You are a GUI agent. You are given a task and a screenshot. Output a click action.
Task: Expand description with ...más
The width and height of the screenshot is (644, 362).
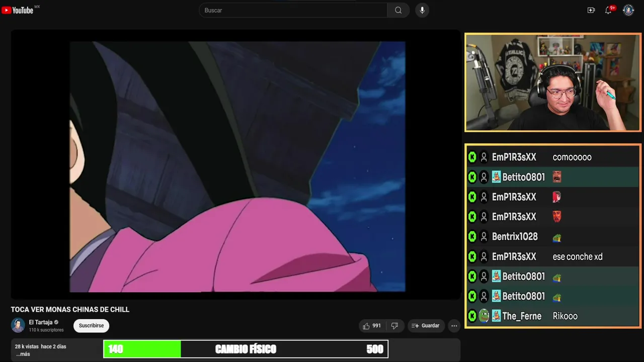pyautogui.click(x=23, y=354)
